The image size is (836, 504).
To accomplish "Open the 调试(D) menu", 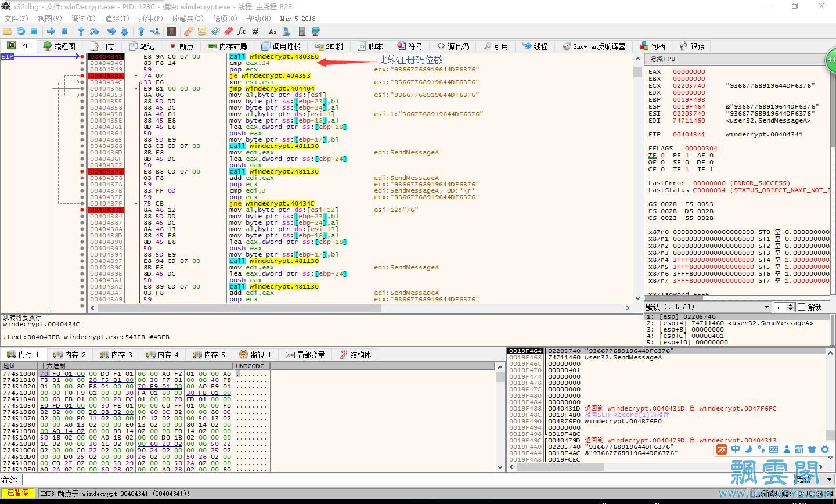I will pos(84,19).
